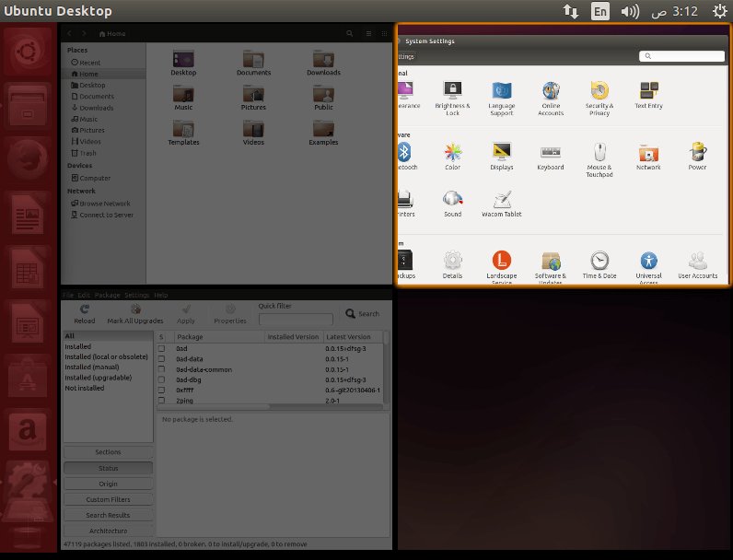Open the network indicator menu
733x560 pixels.
[571, 11]
